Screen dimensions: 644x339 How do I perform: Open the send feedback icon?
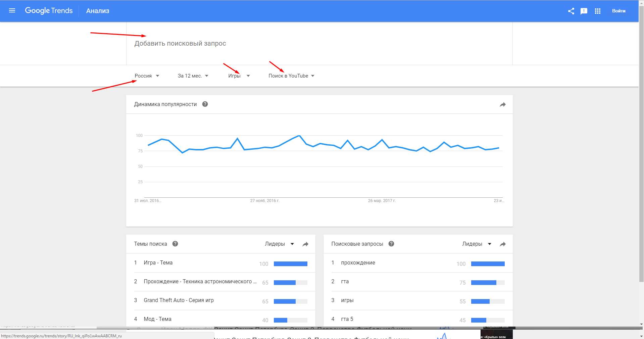click(584, 11)
